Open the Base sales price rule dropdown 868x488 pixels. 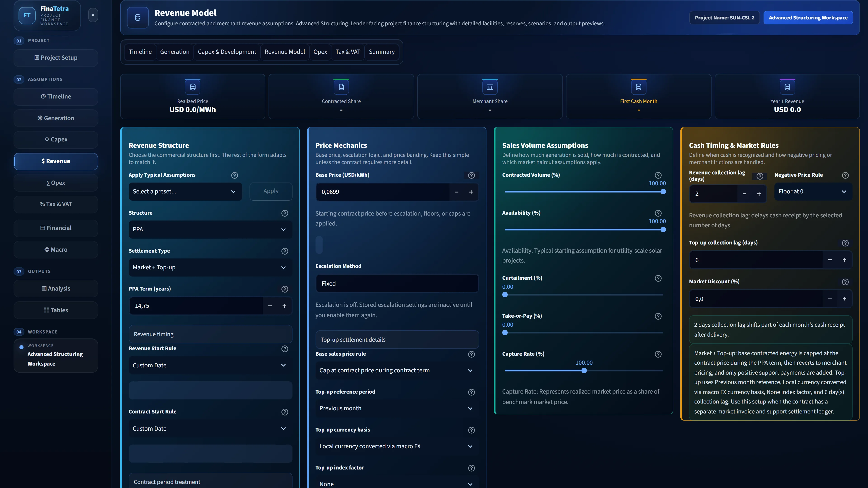(397, 371)
